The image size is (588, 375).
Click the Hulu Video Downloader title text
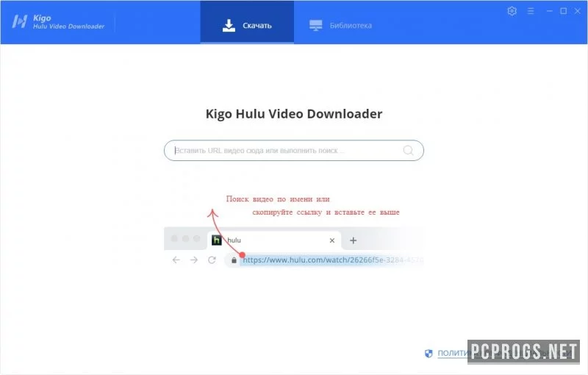coord(68,26)
